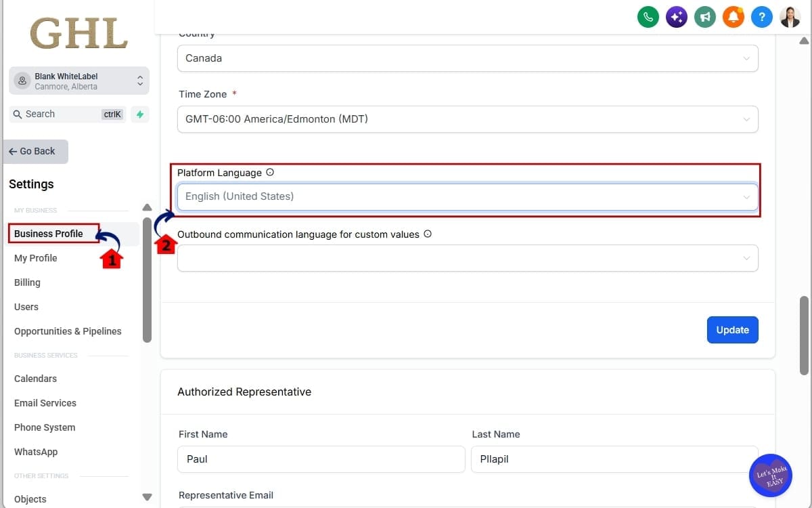
Task: Open the Outbound communication language dropdown
Action: tap(468, 258)
